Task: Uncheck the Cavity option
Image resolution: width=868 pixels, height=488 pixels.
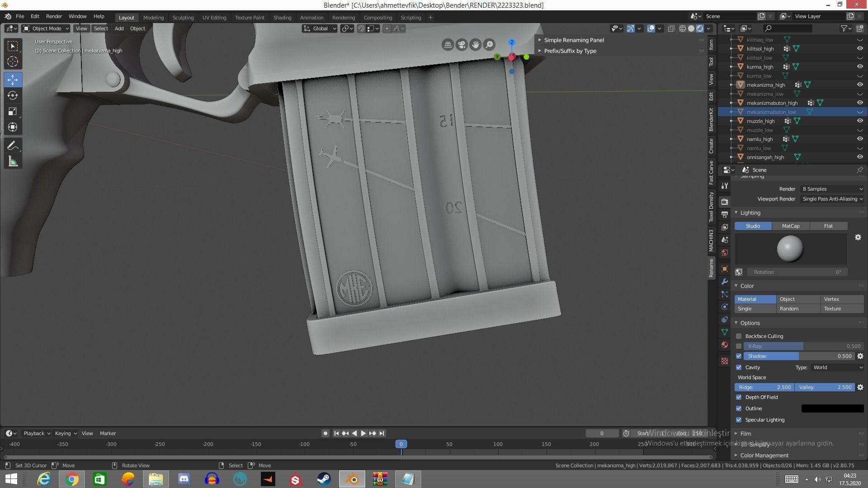Action: point(739,367)
